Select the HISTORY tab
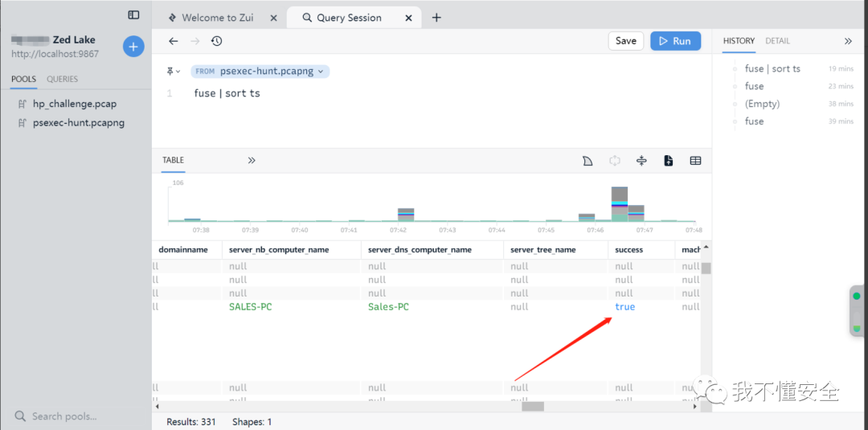868x430 pixels. tap(739, 41)
